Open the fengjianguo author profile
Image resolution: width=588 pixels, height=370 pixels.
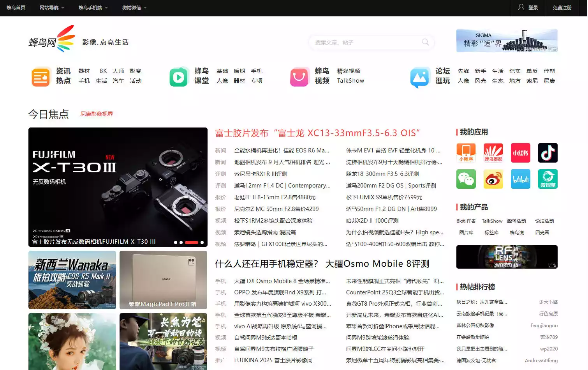coord(544,325)
